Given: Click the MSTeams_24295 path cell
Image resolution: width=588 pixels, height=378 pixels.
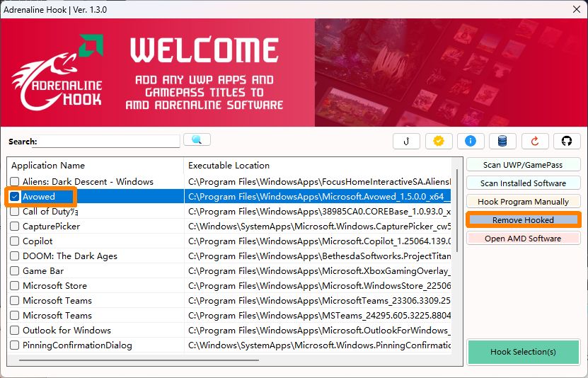Looking at the screenshot, I should [318, 316].
